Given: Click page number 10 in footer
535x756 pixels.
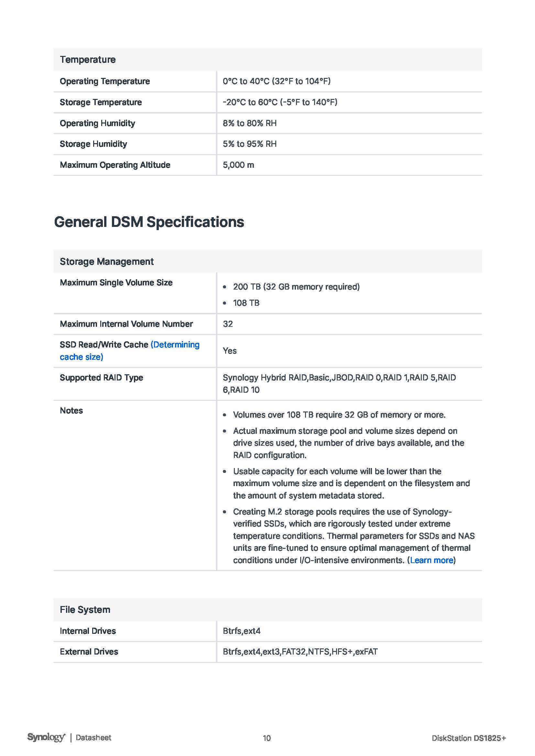Looking at the screenshot, I should pos(267,738).
